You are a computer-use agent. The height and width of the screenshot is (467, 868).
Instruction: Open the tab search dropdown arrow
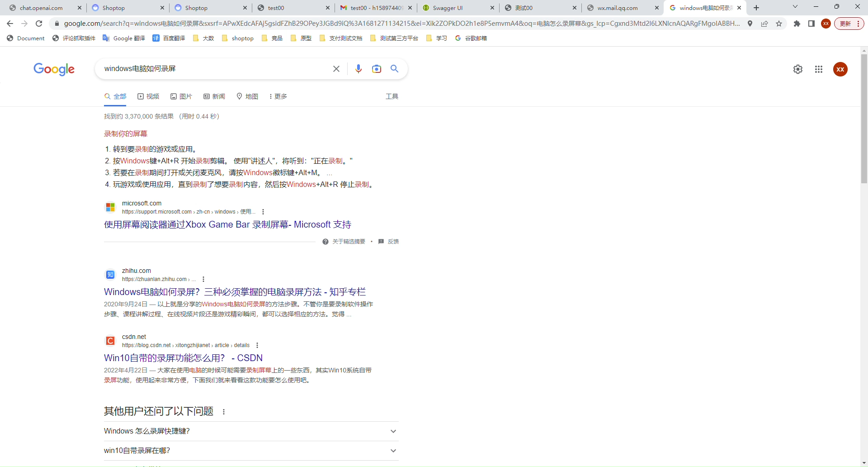795,7
